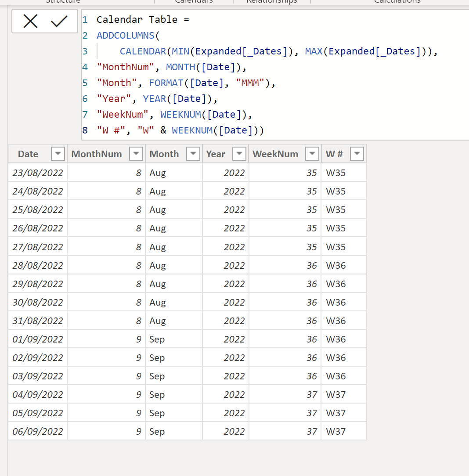Image resolution: width=469 pixels, height=476 pixels.
Task: Open the Month column filter dropdown
Action: pyautogui.click(x=193, y=154)
